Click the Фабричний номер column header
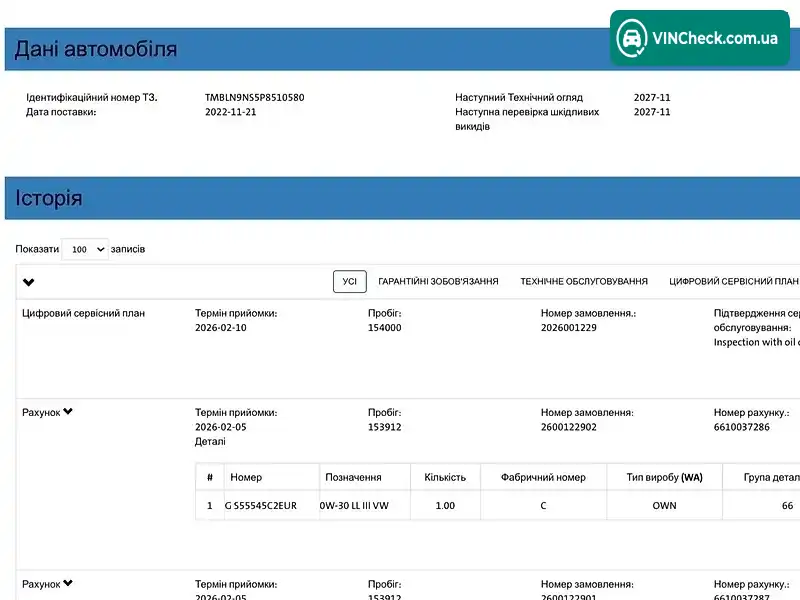 [x=543, y=477]
